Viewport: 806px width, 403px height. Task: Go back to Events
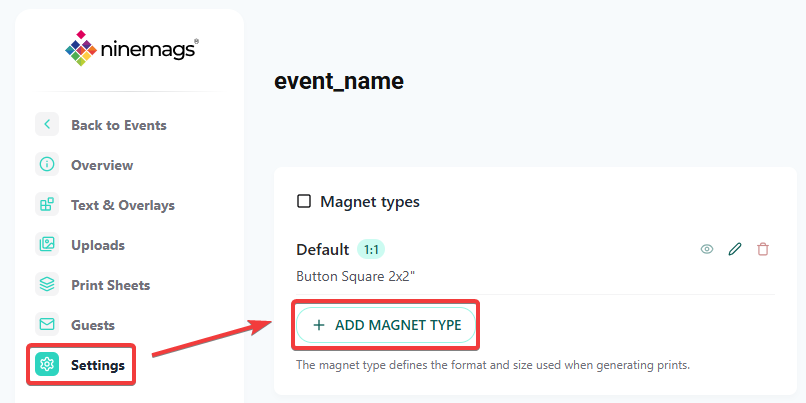point(119,125)
